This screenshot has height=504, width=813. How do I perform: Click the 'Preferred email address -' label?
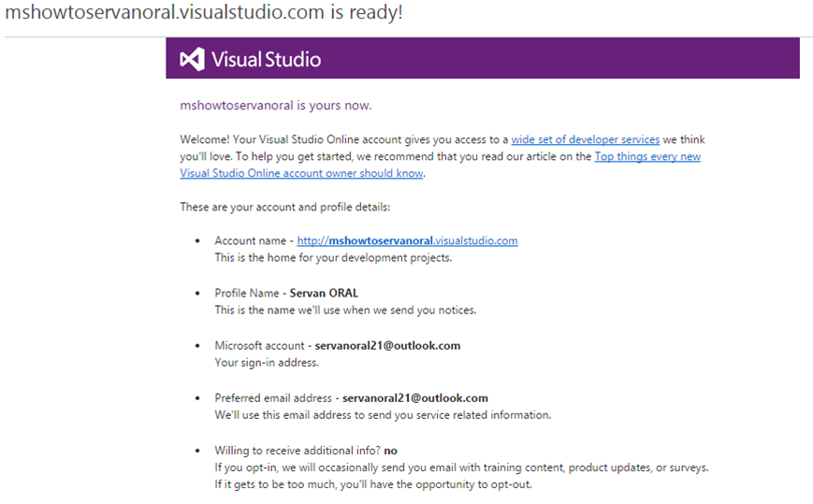(x=277, y=397)
